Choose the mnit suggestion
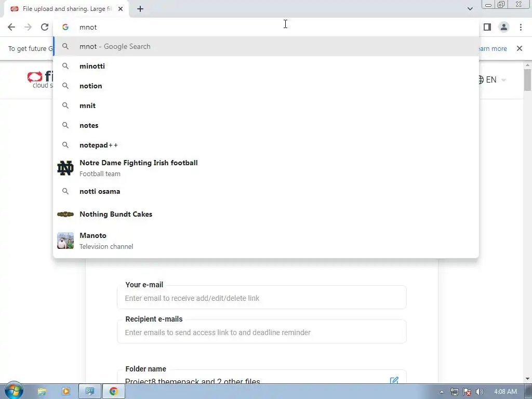This screenshot has height=399, width=532. 266,105
